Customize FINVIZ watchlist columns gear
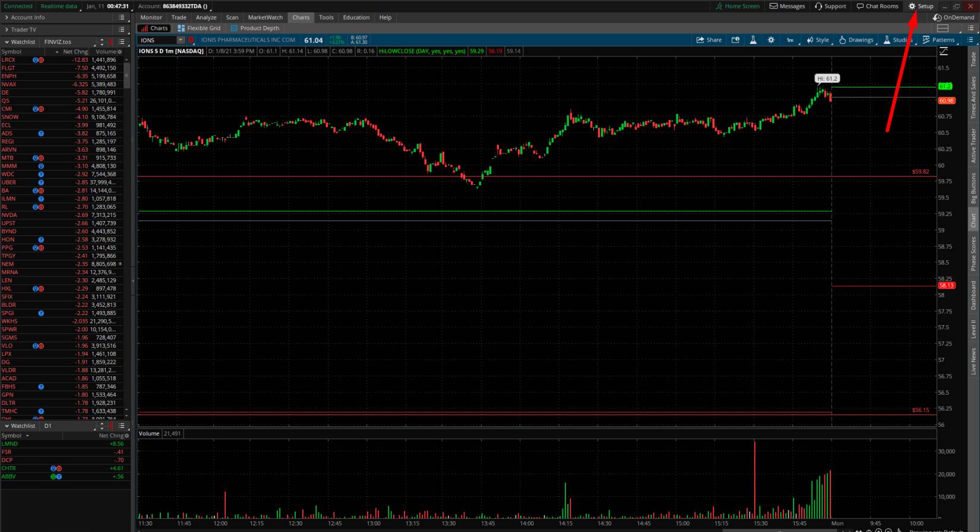980x532 pixels. click(119, 52)
